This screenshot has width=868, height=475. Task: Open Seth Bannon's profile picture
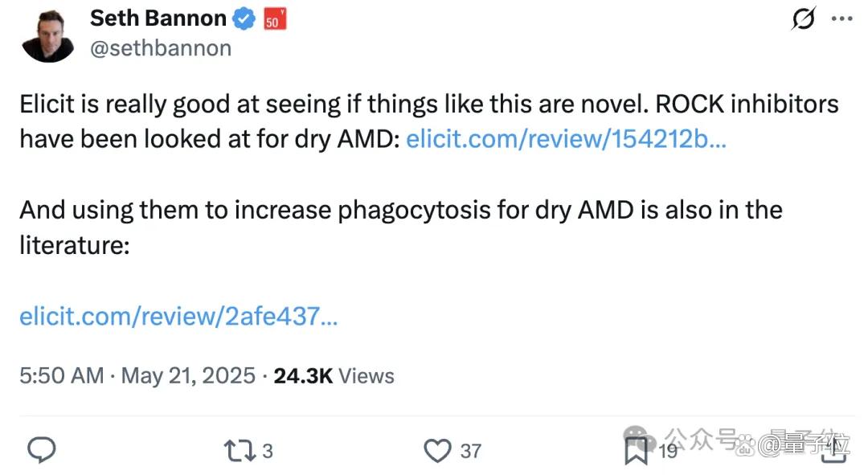pos(48,36)
